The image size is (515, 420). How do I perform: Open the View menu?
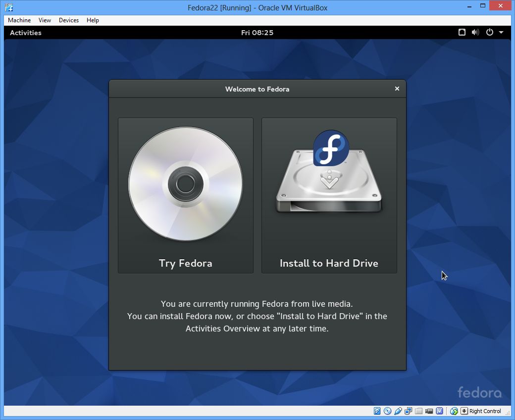pyautogui.click(x=45, y=20)
